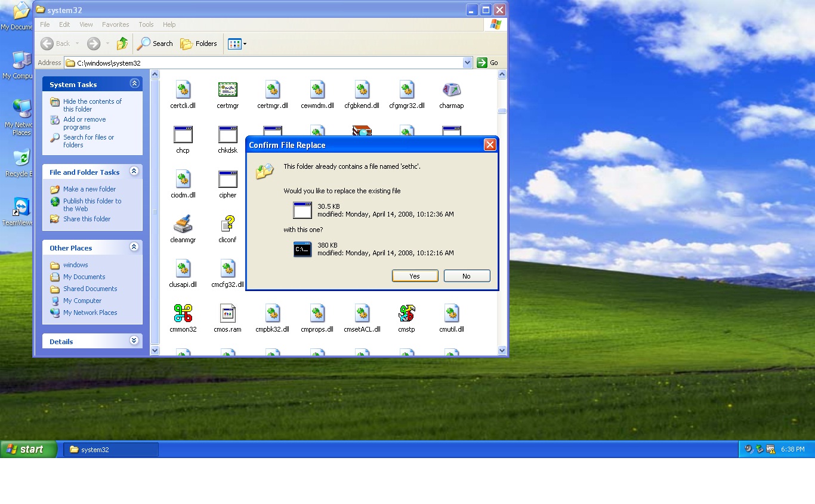This screenshot has width=815, height=504.
Task: Click Add or remove programs link
Action: [x=85, y=123]
